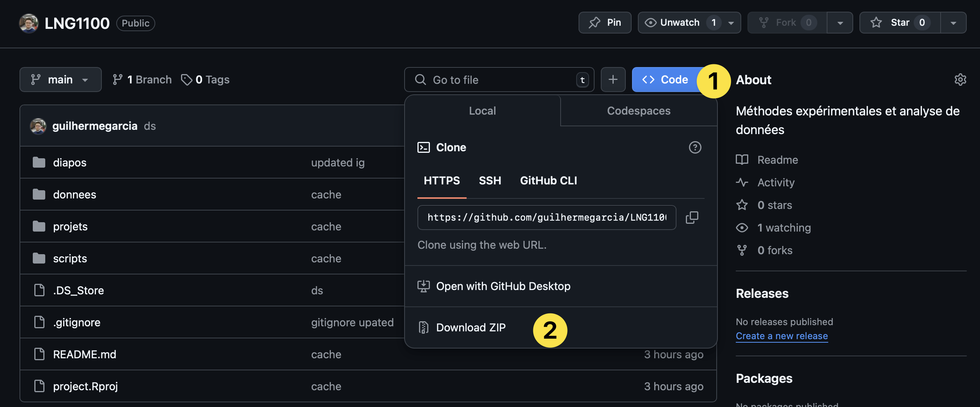Viewport: 980px width, 407px height.
Task: Open the .gitignore file
Action: click(77, 322)
